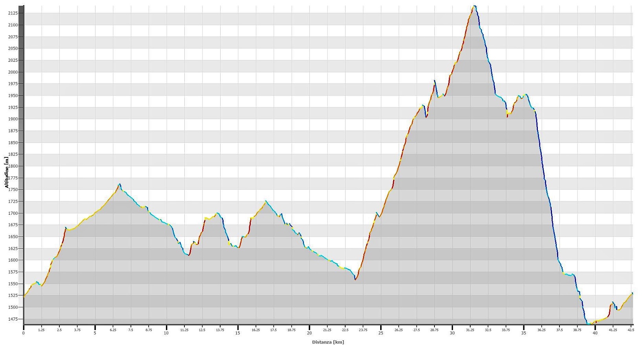This screenshot has height=345, width=644.
Task: Click the valley bottom just past 22.5 km
Action: click(x=355, y=280)
